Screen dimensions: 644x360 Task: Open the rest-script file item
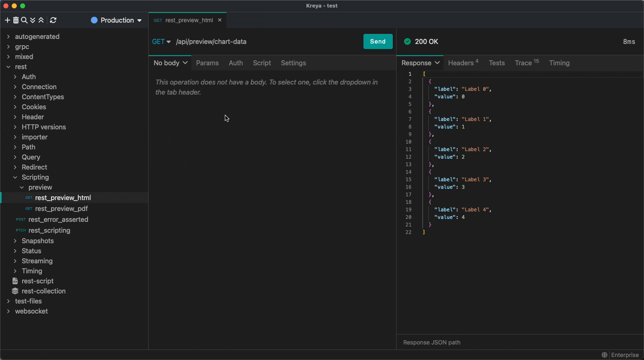(37, 281)
